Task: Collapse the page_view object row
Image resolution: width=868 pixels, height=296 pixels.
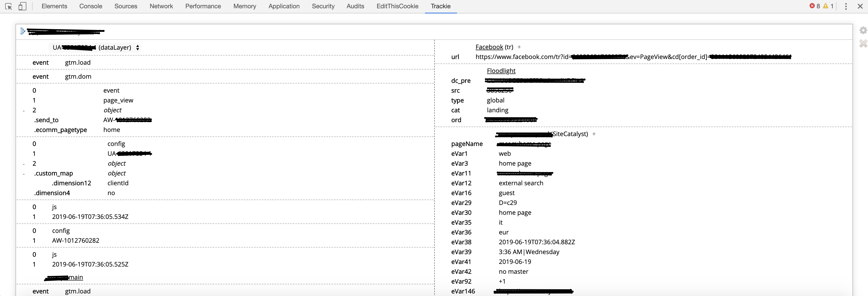Action: [x=24, y=110]
